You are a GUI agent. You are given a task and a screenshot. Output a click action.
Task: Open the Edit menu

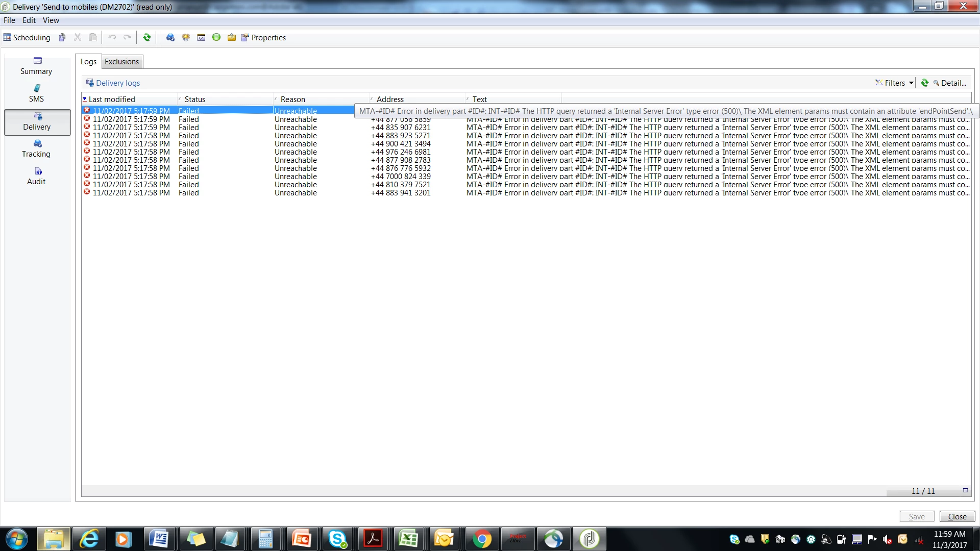coord(29,20)
